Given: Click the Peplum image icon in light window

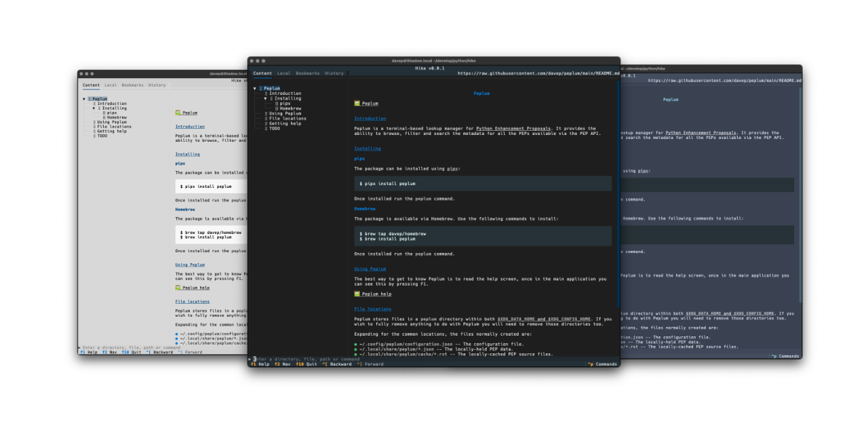Looking at the screenshot, I should 178,113.
